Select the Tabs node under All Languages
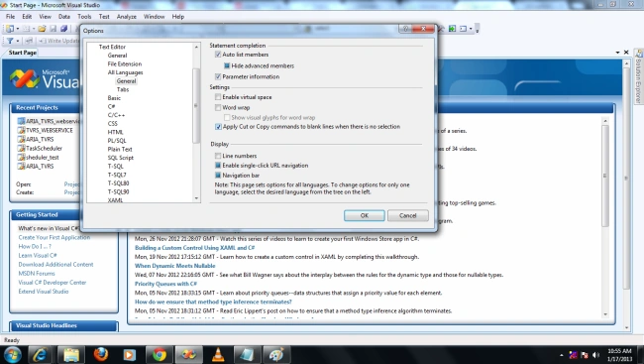 coord(123,89)
